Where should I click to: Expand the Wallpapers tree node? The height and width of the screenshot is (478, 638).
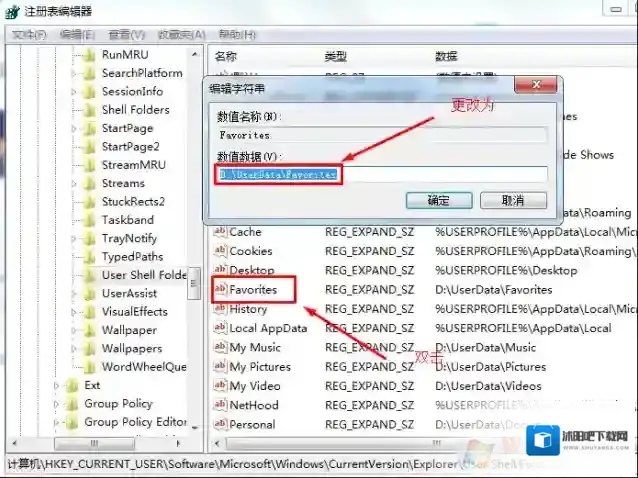[x=74, y=349]
